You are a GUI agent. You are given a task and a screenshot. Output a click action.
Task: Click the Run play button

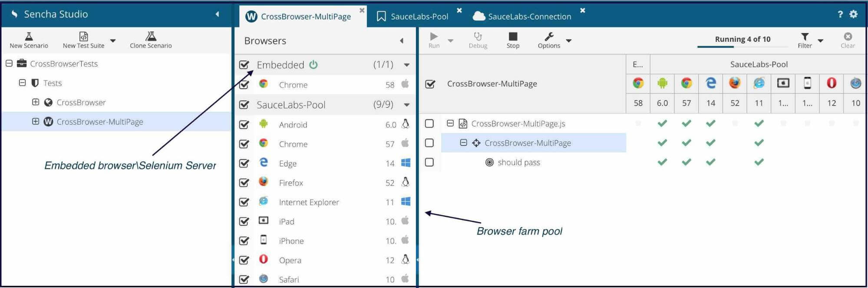point(434,36)
